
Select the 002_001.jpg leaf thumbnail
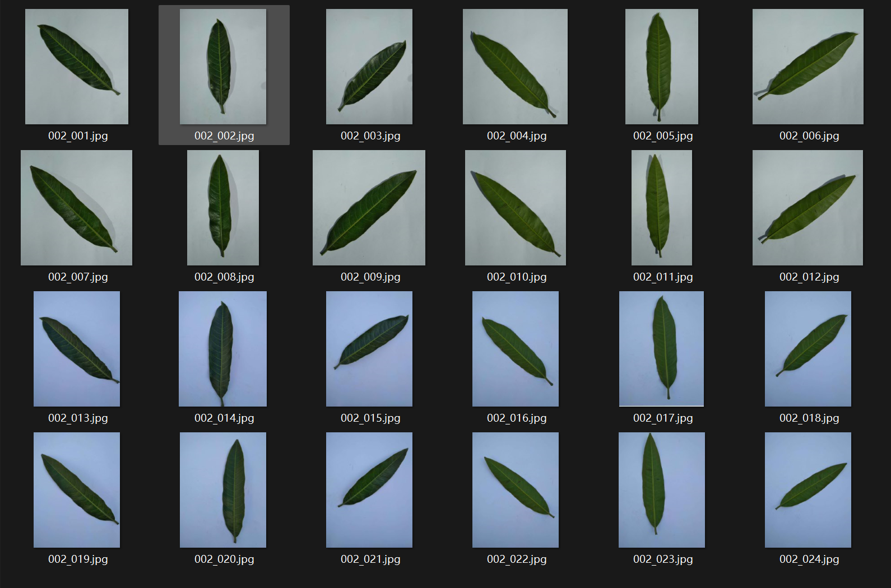(77, 67)
